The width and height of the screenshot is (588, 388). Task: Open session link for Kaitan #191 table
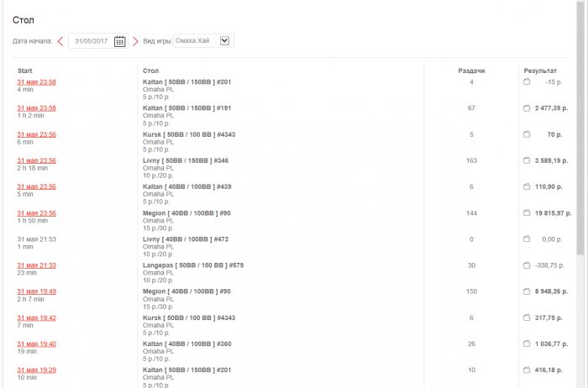pyautogui.click(x=36, y=108)
